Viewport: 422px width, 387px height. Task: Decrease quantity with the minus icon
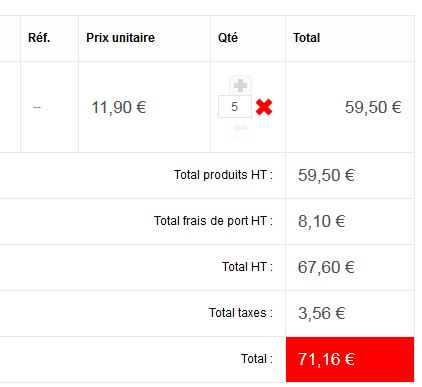(240, 127)
